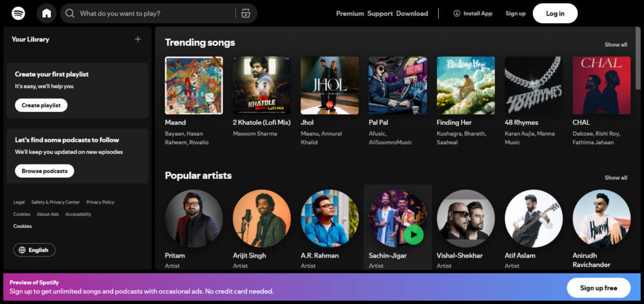Click the Browse podcasts button

point(45,171)
